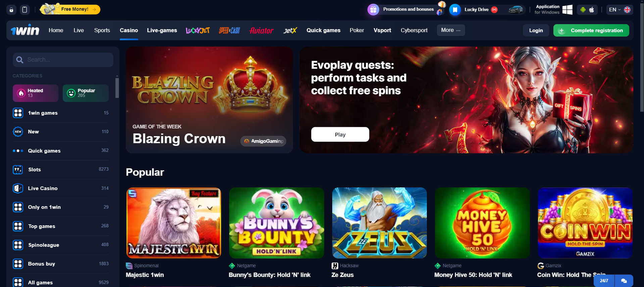Open the Lucky Jet game logo

[x=198, y=31]
